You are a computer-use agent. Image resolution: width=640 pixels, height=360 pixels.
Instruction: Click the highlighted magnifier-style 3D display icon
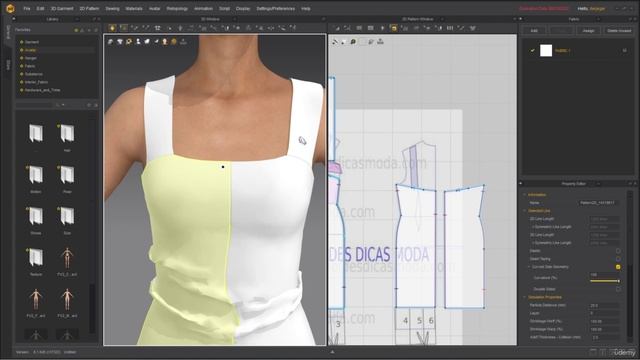point(129,42)
